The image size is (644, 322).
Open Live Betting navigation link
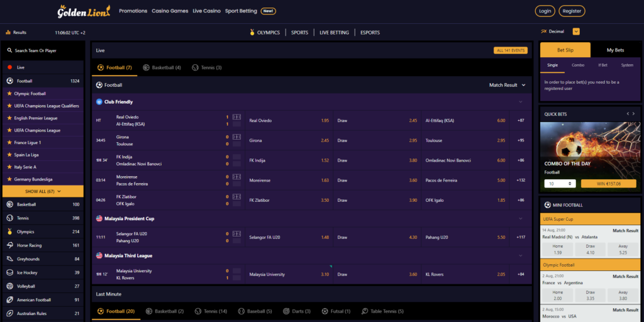pos(335,33)
